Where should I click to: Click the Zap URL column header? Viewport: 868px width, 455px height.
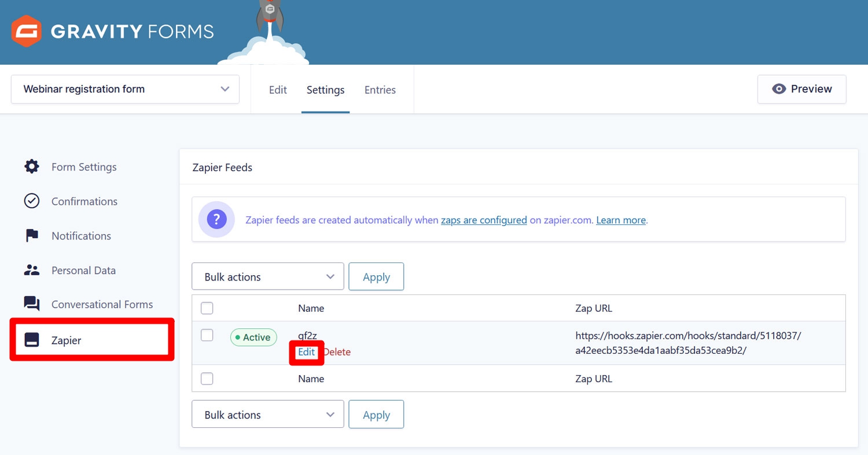point(594,308)
